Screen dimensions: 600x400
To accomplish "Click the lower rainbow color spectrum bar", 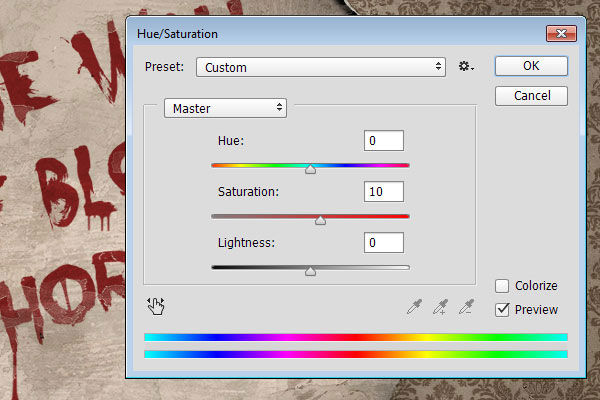I will coord(355,354).
